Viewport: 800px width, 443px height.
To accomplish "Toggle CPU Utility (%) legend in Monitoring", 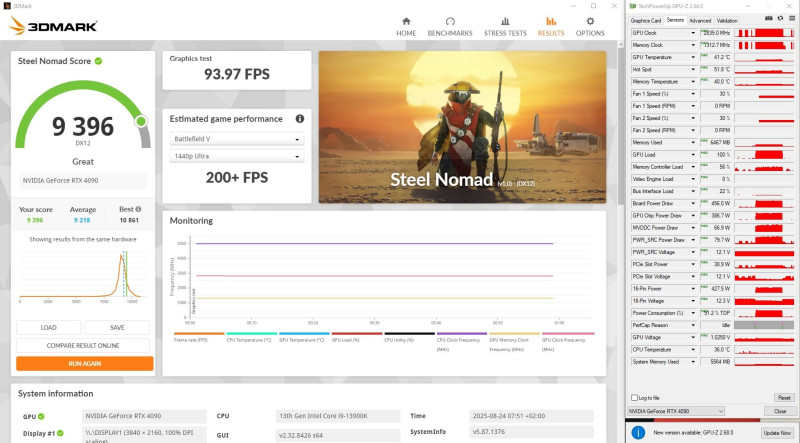I will coord(409,337).
